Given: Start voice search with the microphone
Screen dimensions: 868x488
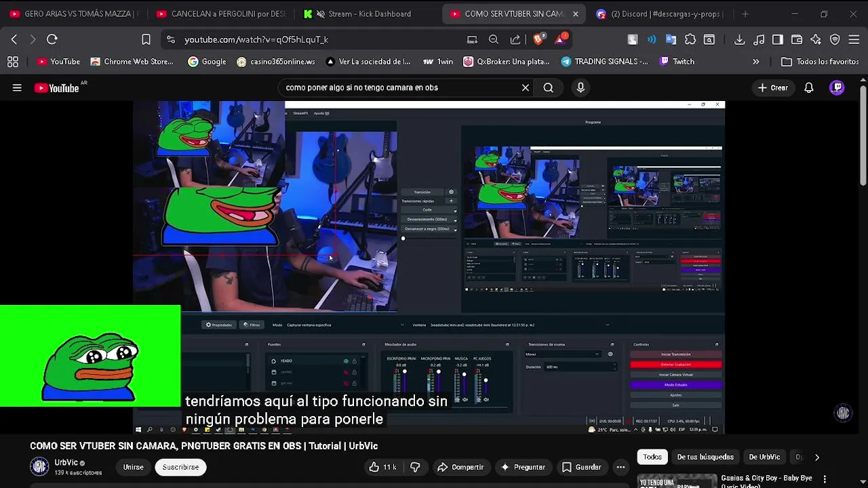Looking at the screenshot, I should pos(580,87).
